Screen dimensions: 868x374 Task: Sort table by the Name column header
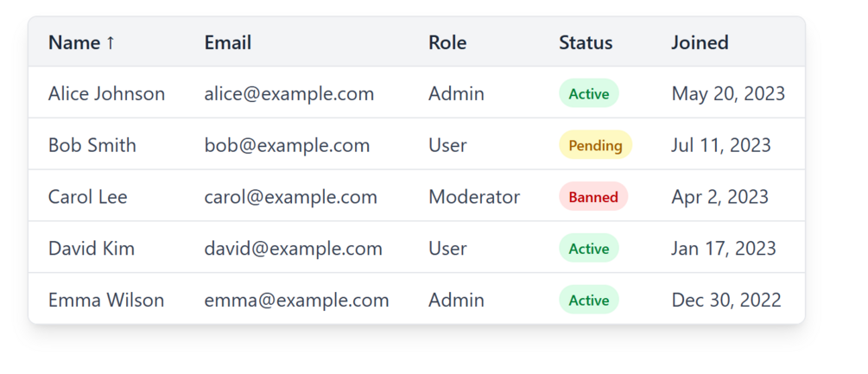(74, 42)
